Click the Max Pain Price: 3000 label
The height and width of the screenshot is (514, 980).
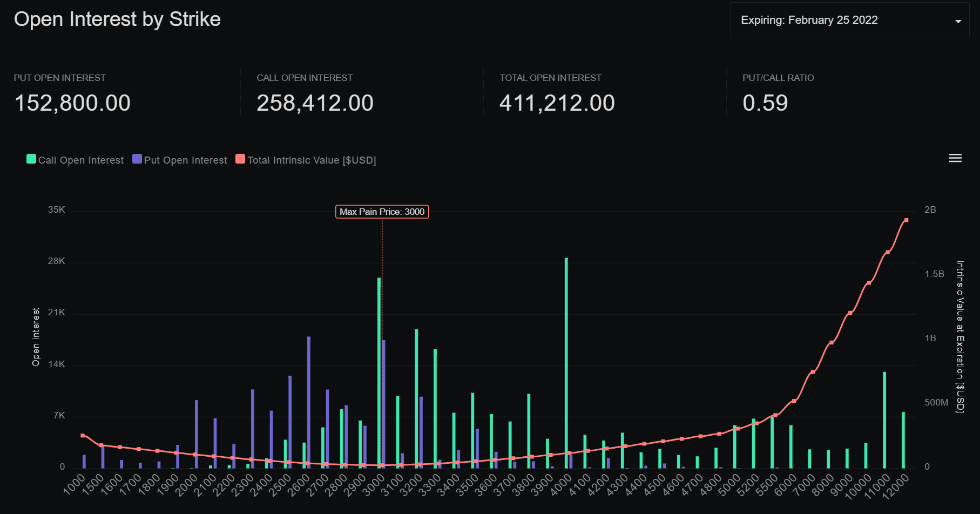382,212
